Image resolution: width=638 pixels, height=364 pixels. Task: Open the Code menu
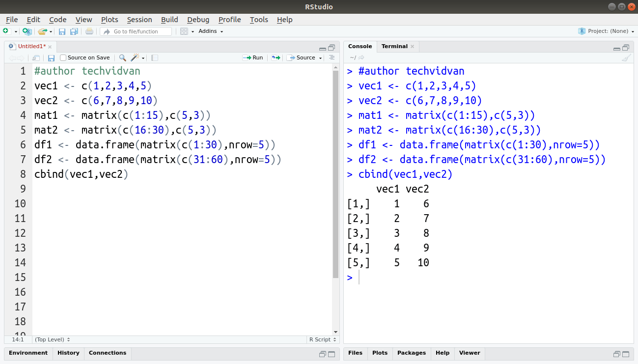pyautogui.click(x=58, y=20)
